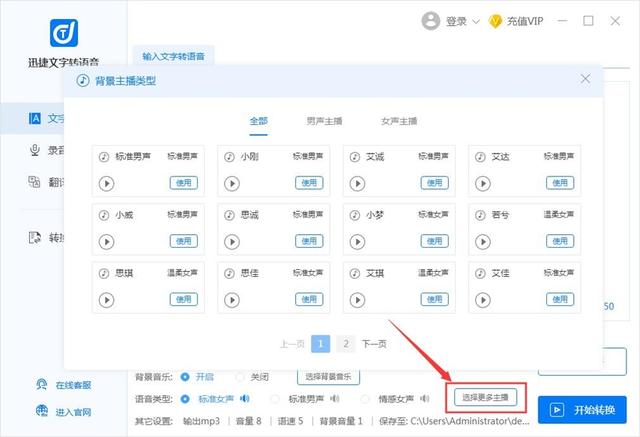
Task: Click 音量 8 volume setting
Action: tap(249, 421)
